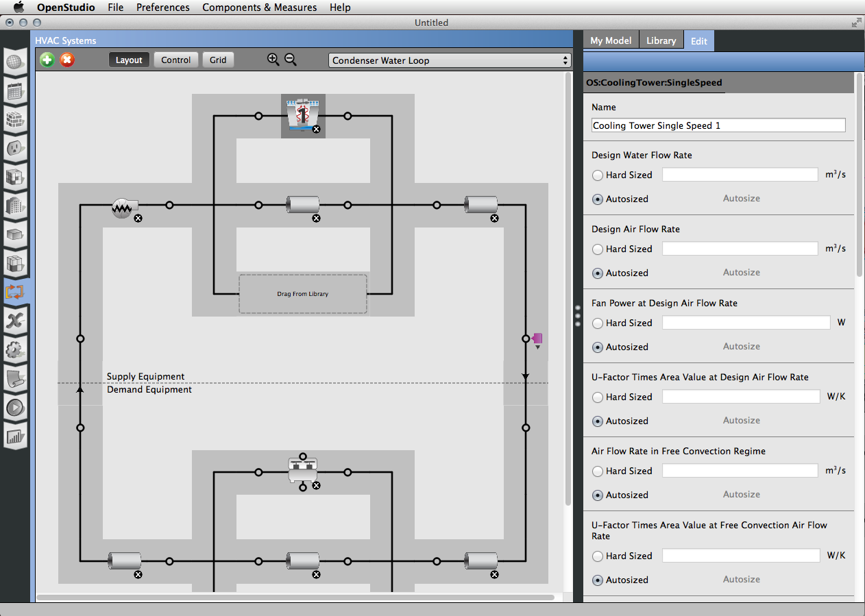Switch to the Library tab

point(661,40)
